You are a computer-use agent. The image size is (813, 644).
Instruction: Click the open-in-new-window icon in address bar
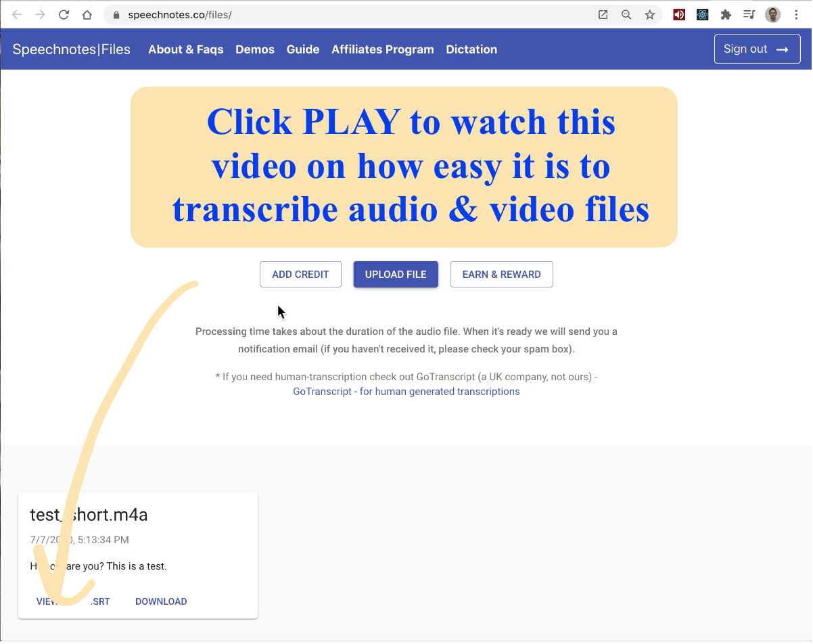603,14
